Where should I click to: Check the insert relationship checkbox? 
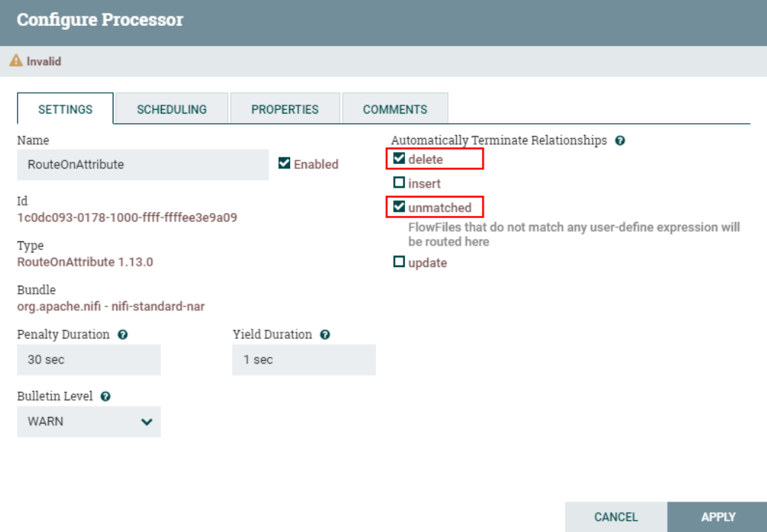click(x=399, y=182)
